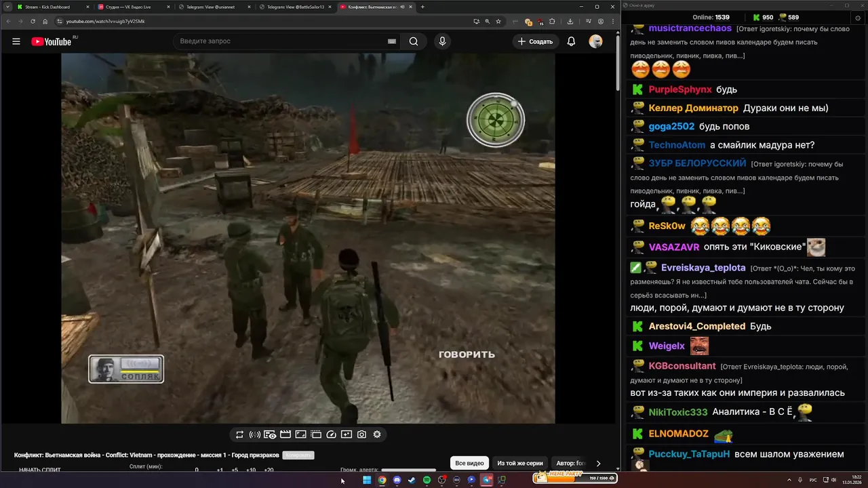868x488 pixels.
Task: Click username goga2502 in chat
Action: 671,126
